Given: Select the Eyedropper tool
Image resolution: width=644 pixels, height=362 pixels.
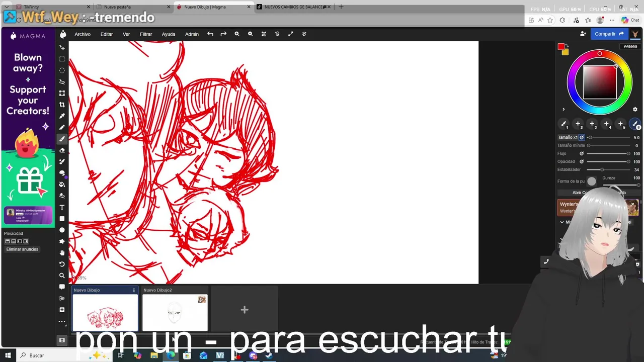Looking at the screenshot, I should point(62,116).
